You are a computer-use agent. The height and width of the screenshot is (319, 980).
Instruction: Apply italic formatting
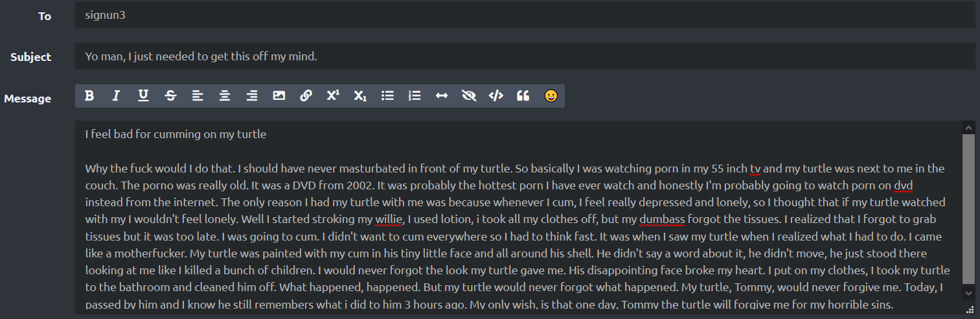(x=117, y=96)
